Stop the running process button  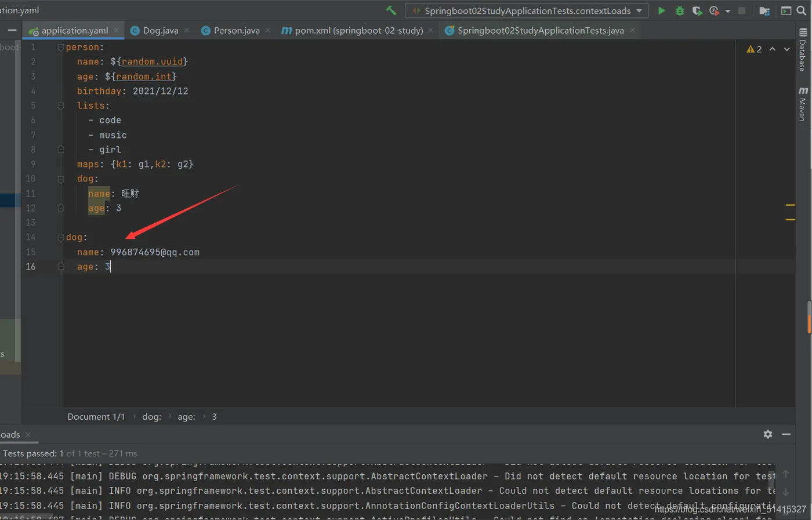click(741, 10)
